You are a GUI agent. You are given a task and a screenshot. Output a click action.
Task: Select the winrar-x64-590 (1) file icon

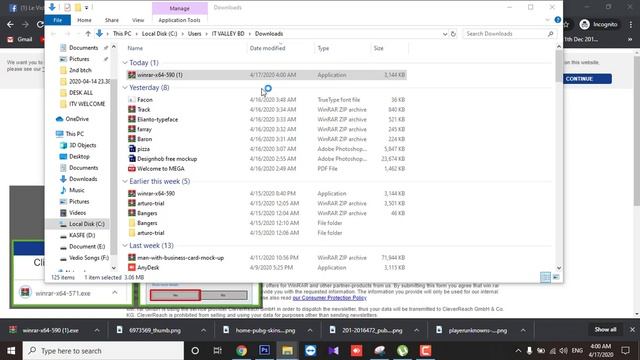(x=132, y=75)
